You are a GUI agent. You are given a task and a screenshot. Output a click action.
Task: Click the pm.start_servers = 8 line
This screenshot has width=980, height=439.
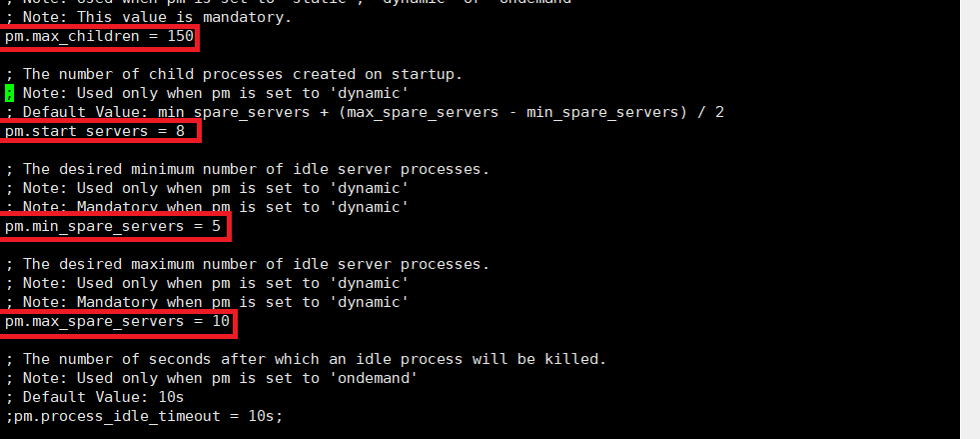click(95, 131)
